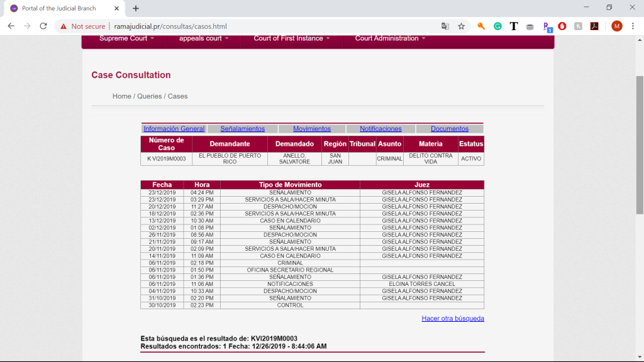Open the Court of First Instance dropdown
The width and height of the screenshot is (644, 362).
pyautogui.click(x=292, y=38)
